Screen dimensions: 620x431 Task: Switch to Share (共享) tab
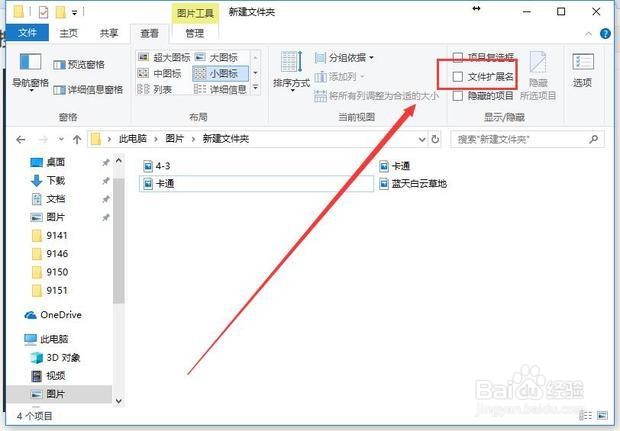[109, 33]
